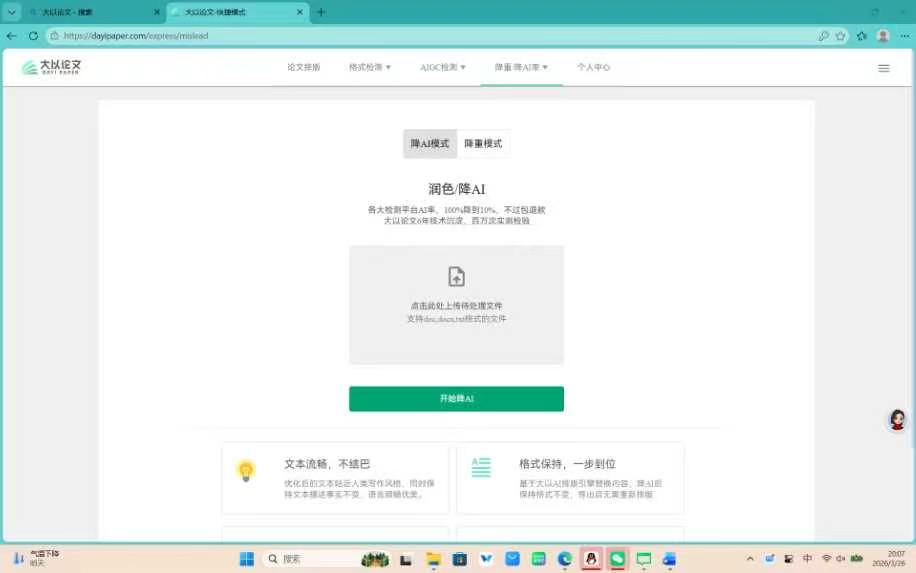916x573 pixels.
Task: Expand the AIGC检测 dropdown menu
Action: tap(443, 68)
